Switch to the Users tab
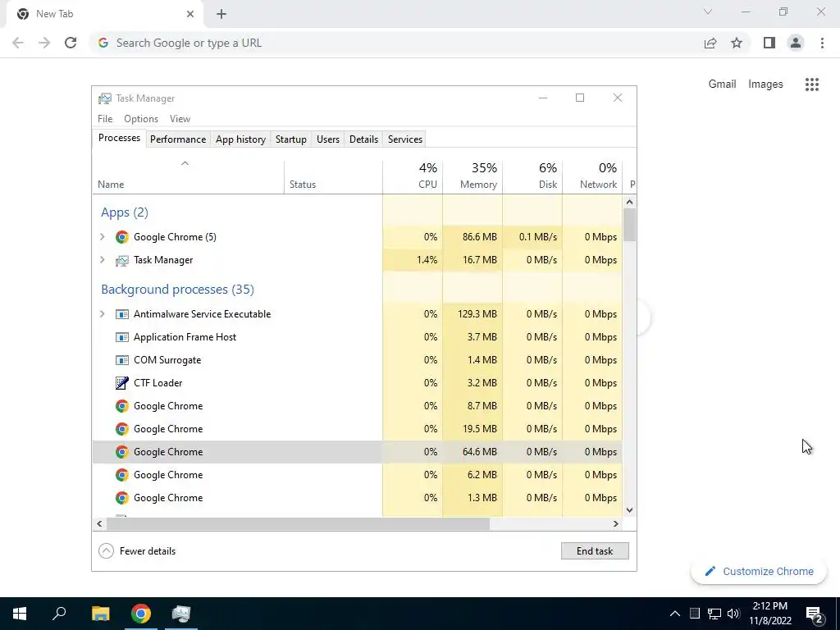This screenshot has width=840, height=630. coord(328,139)
